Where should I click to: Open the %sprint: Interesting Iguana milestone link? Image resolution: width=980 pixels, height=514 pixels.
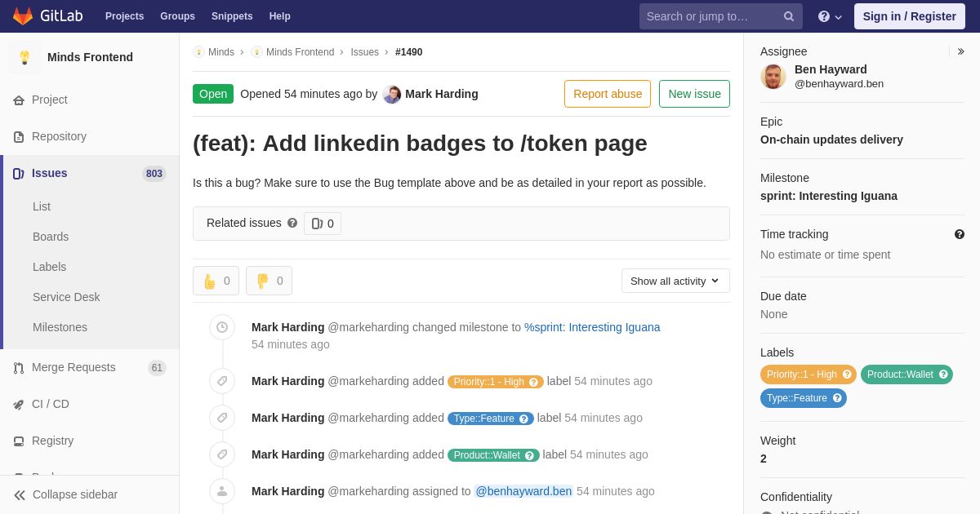(x=592, y=327)
